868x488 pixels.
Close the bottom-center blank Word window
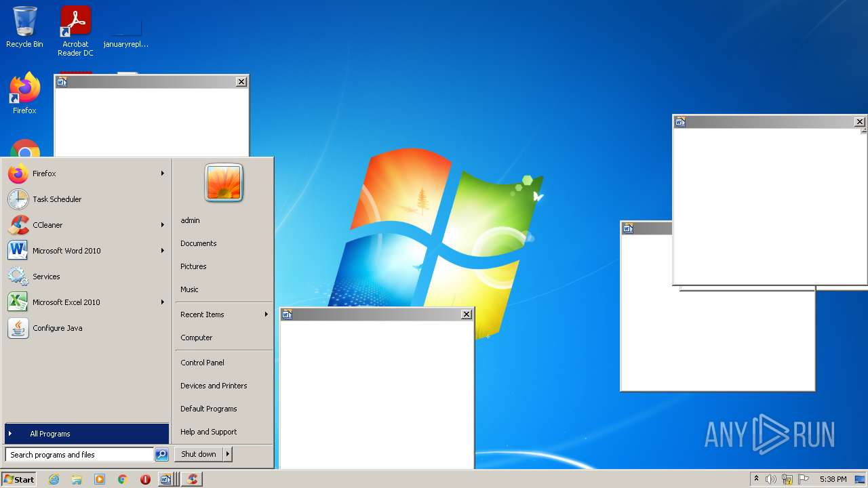pyautogui.click(x=466, y=314)
